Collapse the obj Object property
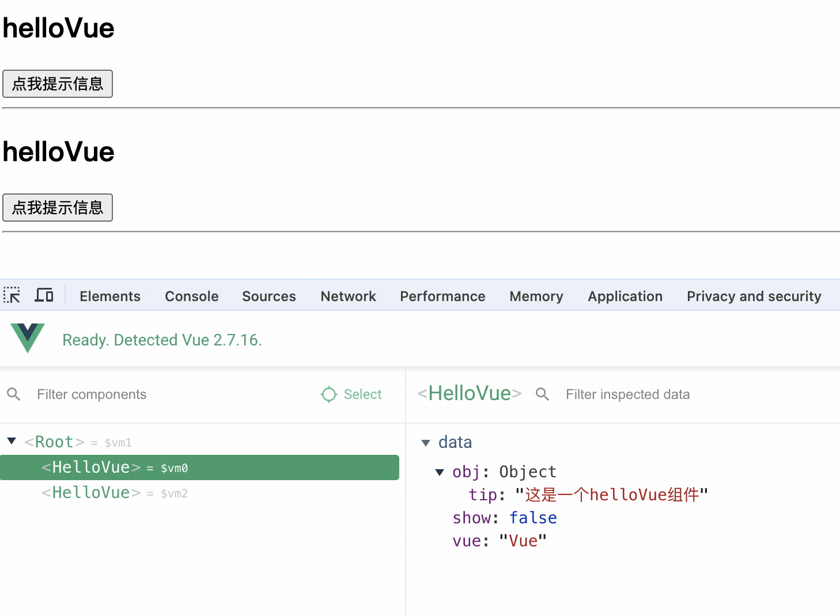840x616 pixels. click(440, 472)
